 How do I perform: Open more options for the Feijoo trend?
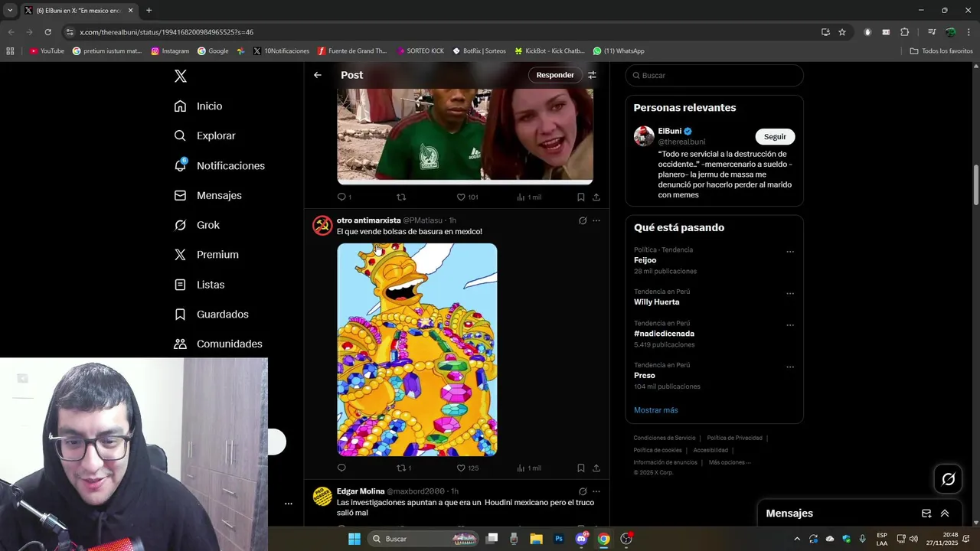coord(790,252)
